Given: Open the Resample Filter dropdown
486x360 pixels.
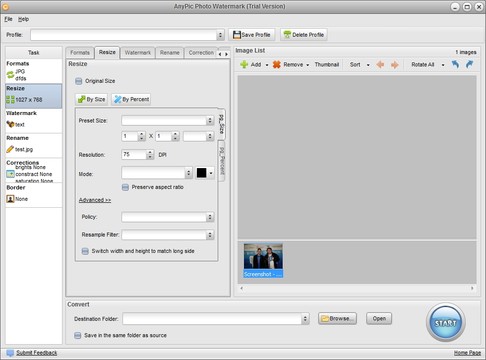Looking at the screenshot, I should click(210, 235).
